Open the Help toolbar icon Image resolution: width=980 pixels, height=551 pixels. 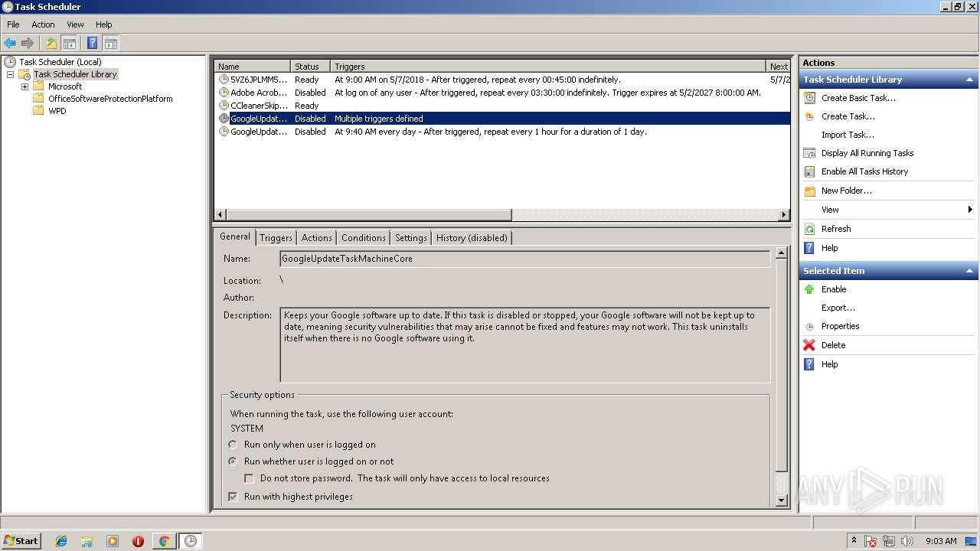click(x=92, y=43)
